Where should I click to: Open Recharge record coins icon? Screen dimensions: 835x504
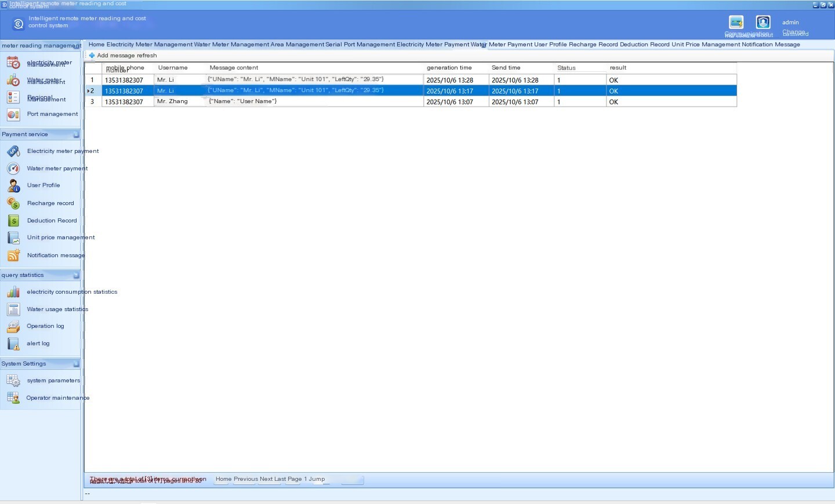[x=13, y=203]
